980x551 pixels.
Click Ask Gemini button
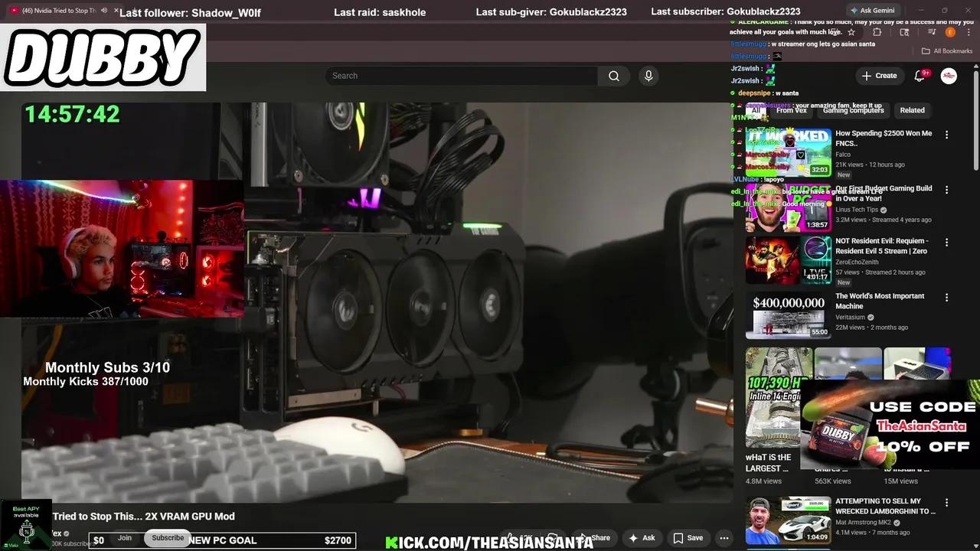pos(872,11)
